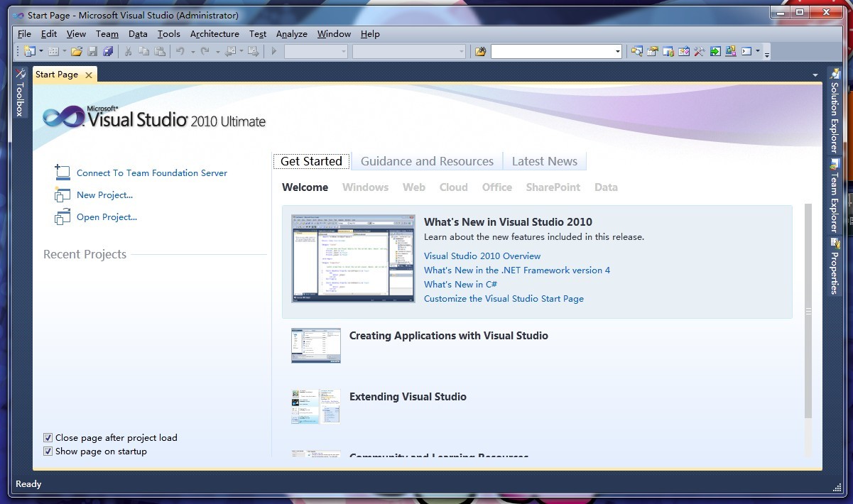Select the SharePoint category on Start Page

553,187
